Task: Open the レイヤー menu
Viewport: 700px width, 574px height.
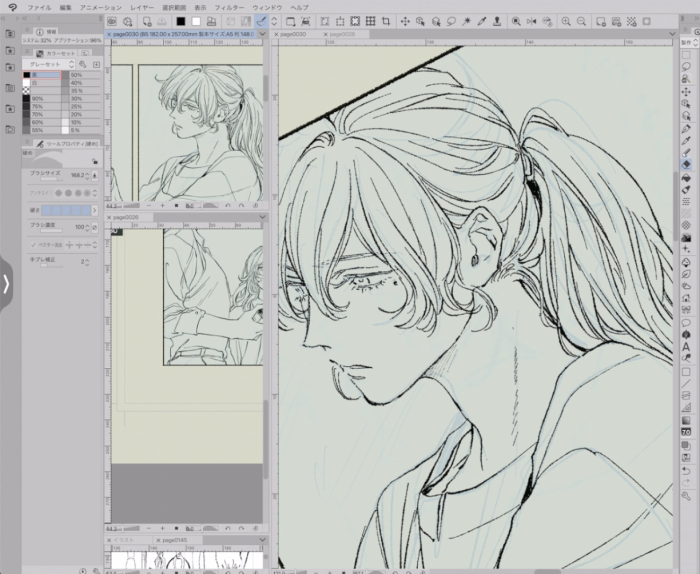Action: 142,8
